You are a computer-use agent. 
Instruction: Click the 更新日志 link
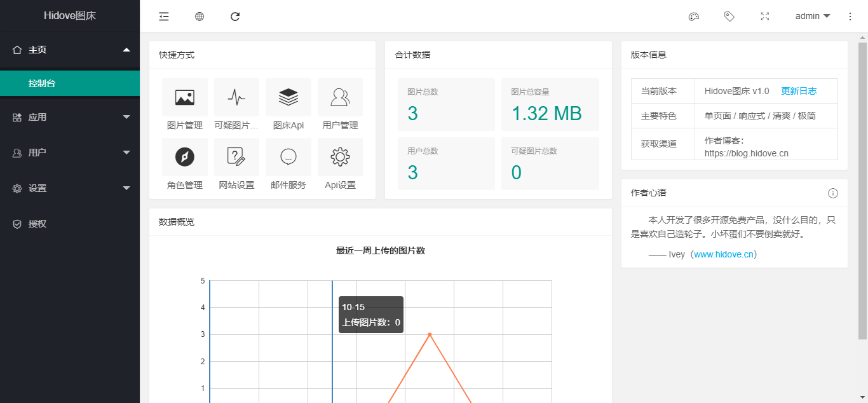click(x=799, y=90)
